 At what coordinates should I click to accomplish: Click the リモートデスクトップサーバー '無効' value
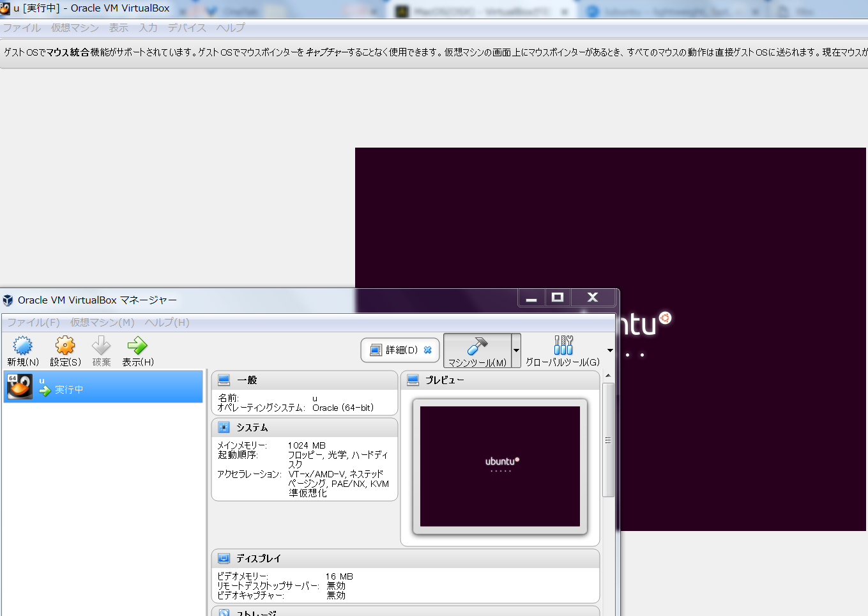[336, 585]
